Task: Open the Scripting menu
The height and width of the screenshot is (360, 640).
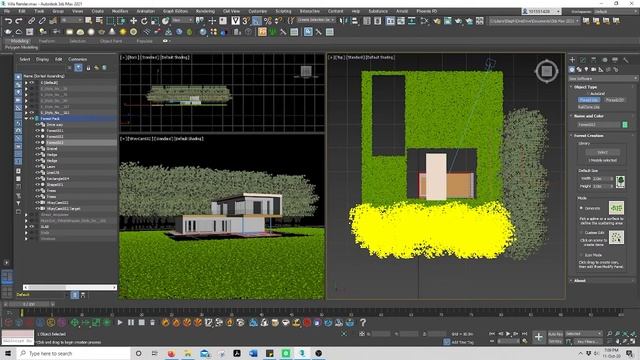Action: (283, 11)
